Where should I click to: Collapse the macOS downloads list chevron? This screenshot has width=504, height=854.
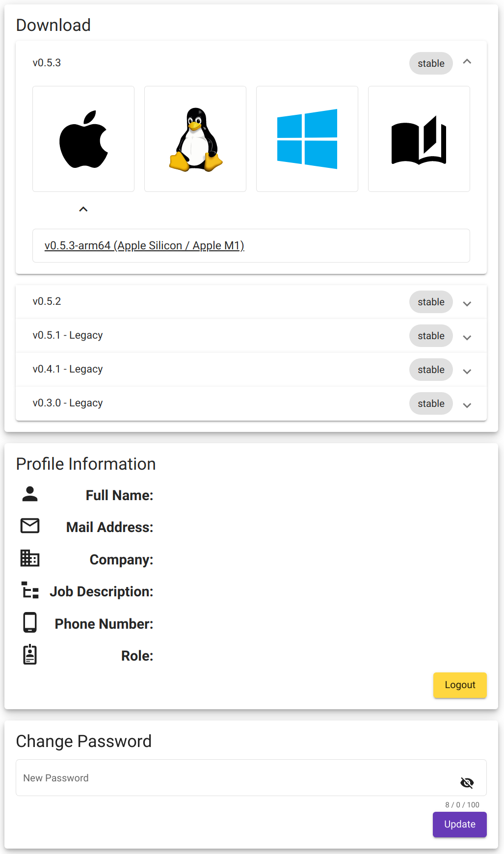(83, 210)
